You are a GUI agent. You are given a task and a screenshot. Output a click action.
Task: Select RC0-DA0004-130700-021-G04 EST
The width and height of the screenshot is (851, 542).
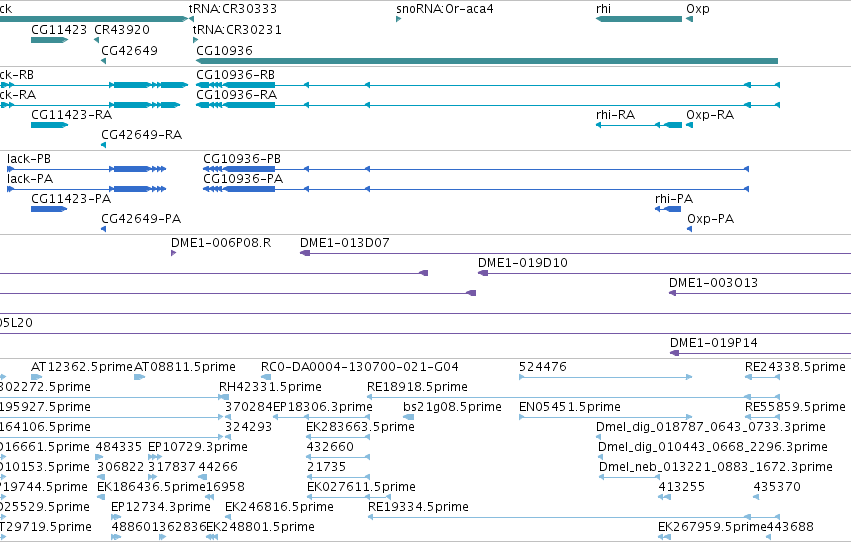[x=266, y=377]
